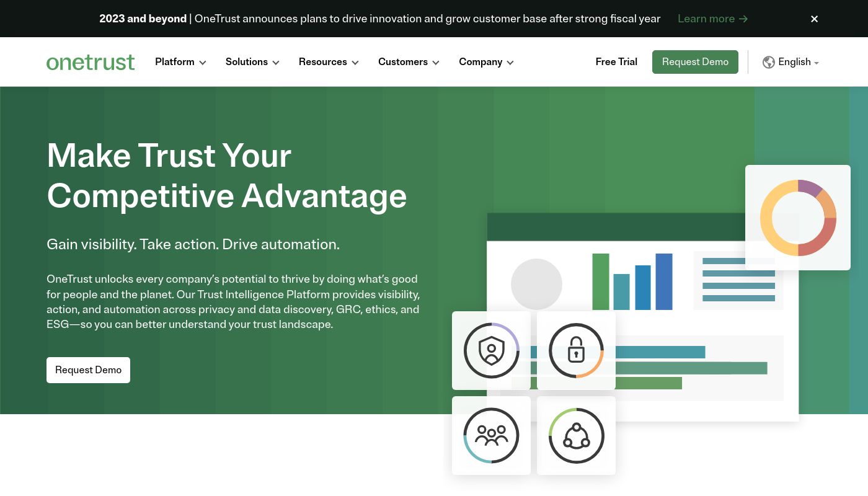Image resolution: width=868 pixels, height=496 pixels.
Task: Click the vertical bar chart in dashboard
Action: point(632,281)
